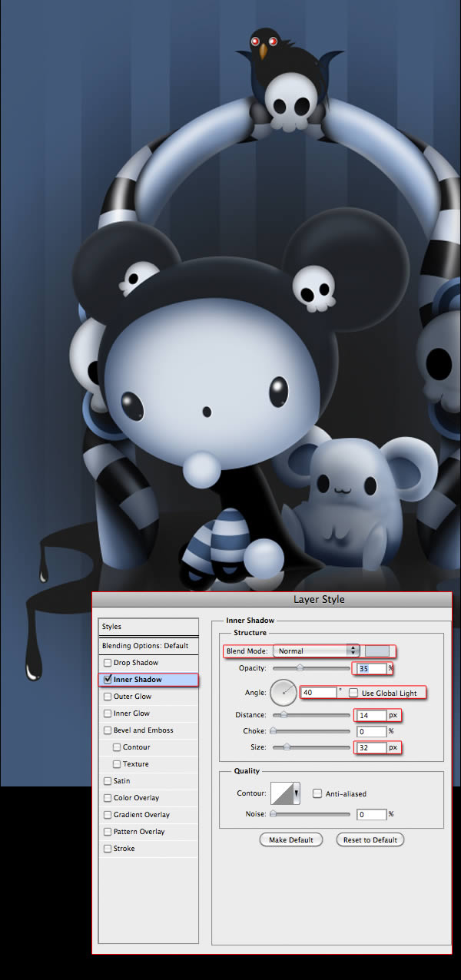This screenshot has height=980, width=461.
Task: Select the Bevel and Emboss row
Action: click(149, 730)
